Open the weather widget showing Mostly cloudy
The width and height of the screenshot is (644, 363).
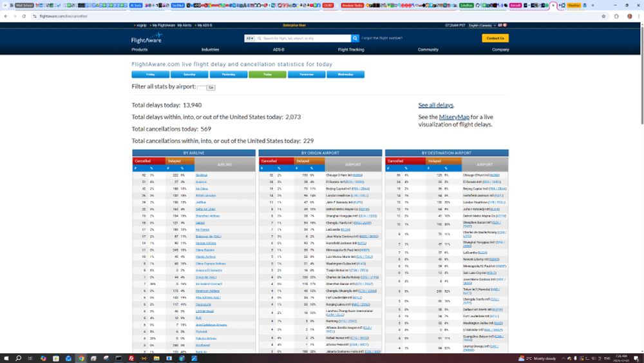pyautogui.click(x=537, y=358)
